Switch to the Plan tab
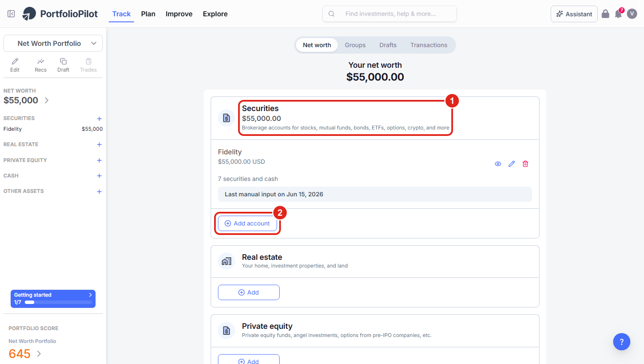Screen dimensions: 644x364 point(148,14)
